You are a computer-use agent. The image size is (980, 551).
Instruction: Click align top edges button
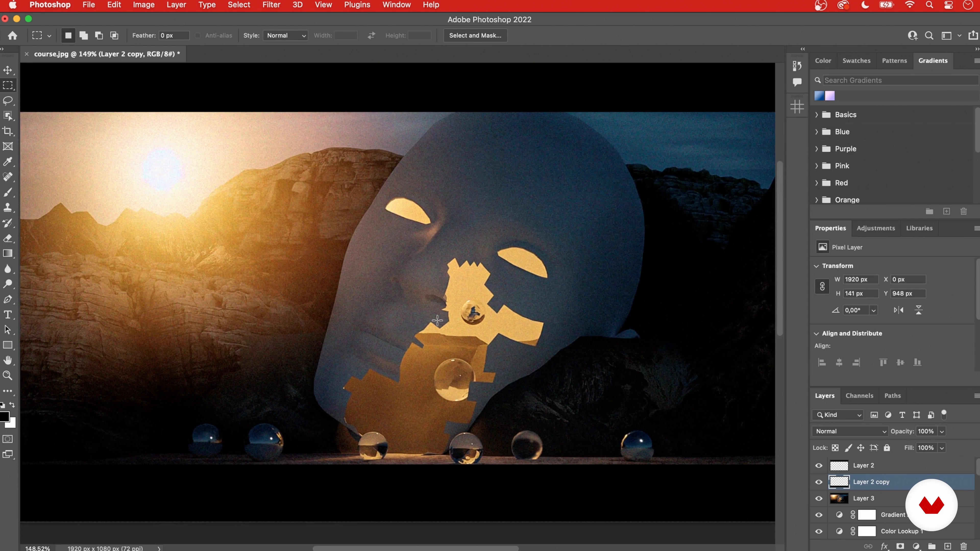[x=883, y=362]
